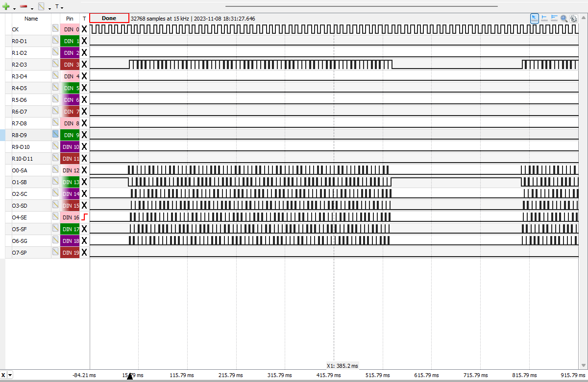The width and height of the screenshot is (588, 382).
Task: Click the double-line cursor measurement icon
Action: 554,18
